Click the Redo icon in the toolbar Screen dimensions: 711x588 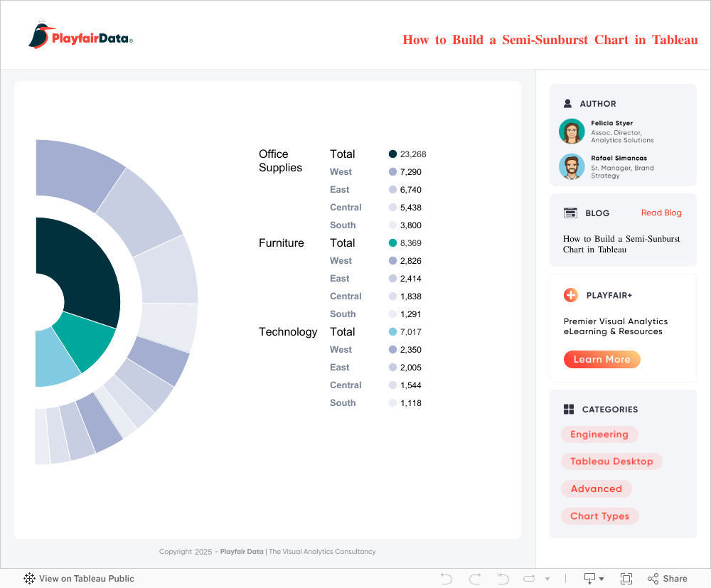click(475, 579)
